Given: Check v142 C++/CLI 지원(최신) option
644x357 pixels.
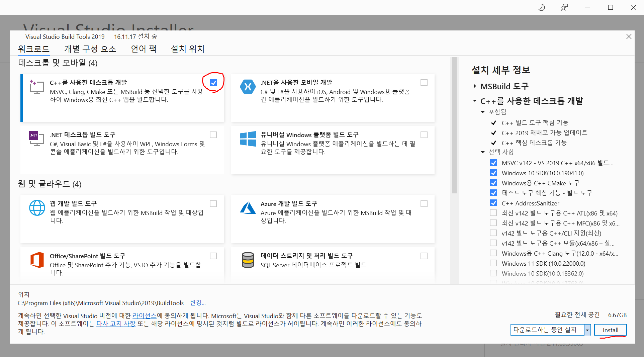Looking at the screenshot, I should click(x=493, y=233).
